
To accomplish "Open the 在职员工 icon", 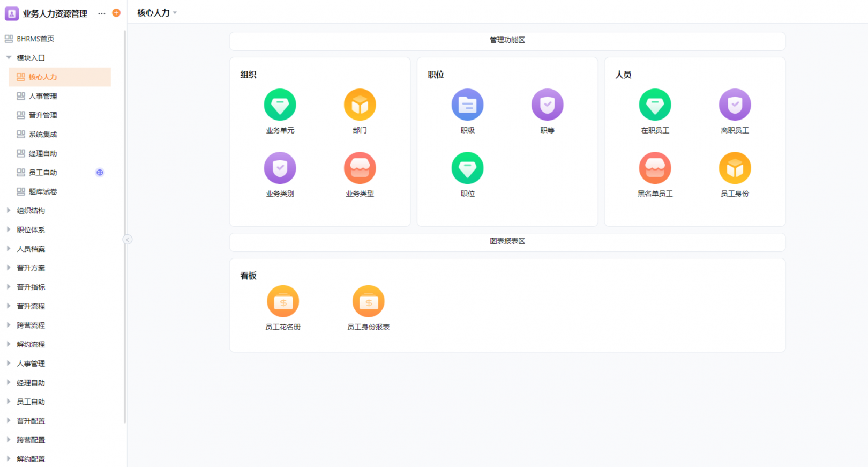I will click(655, 105).
